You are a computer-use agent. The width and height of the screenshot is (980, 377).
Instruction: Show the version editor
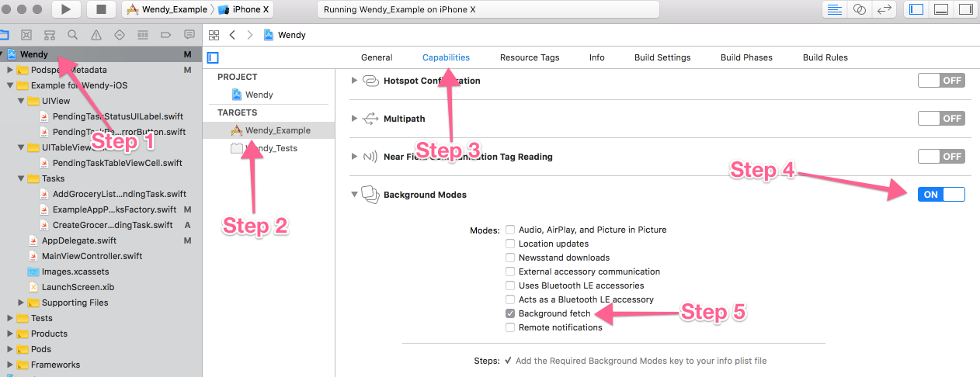click(884, 9)
